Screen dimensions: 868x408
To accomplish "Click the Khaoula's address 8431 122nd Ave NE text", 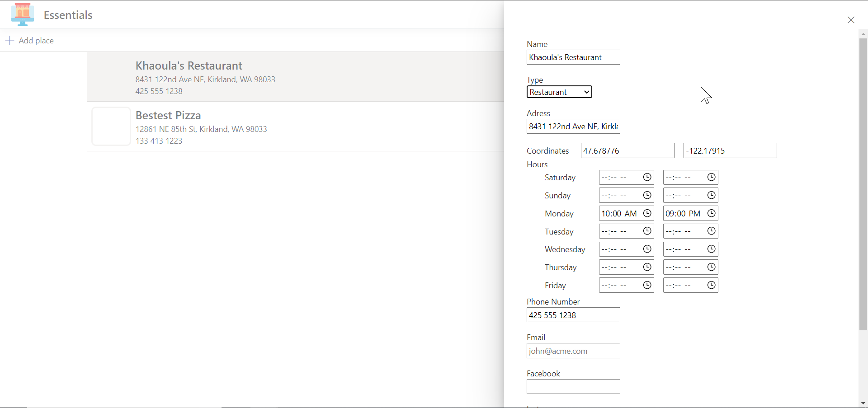I will pyautogui.click(x=205, y=80).
